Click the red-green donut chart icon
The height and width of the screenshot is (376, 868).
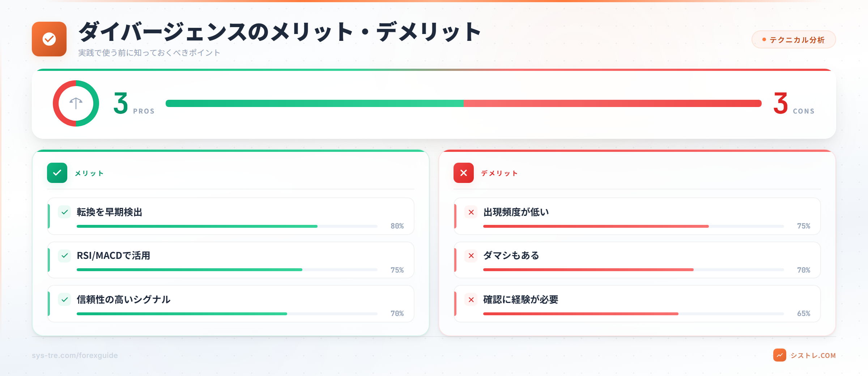tap(76, 103)
